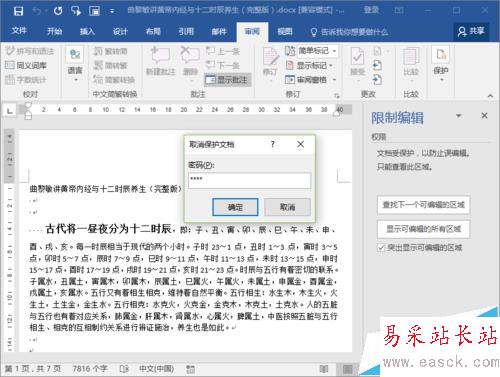Image resolution: width=500 pixels, height=377 pixels.
Task: Switch to print layout view icon
Action: point(347,369)
